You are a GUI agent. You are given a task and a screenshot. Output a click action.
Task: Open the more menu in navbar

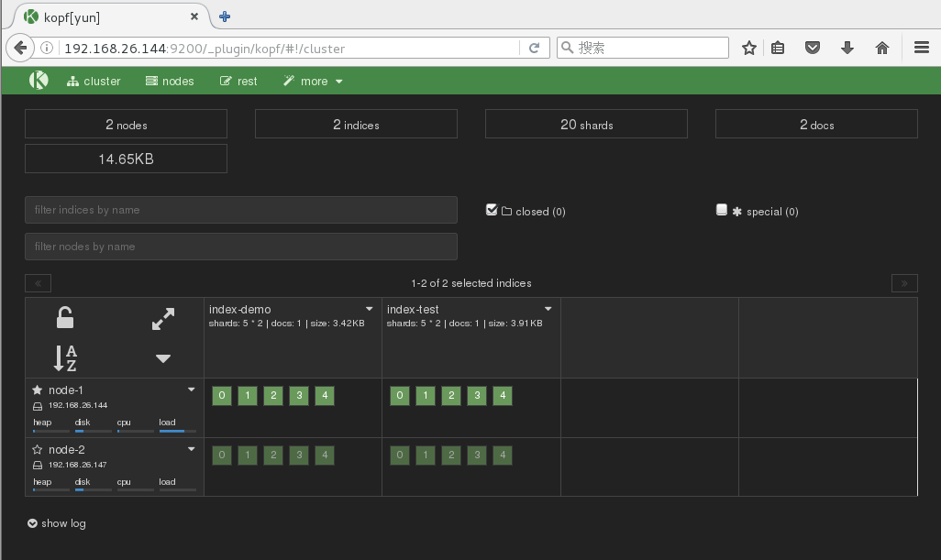click(x=312, y=81)
